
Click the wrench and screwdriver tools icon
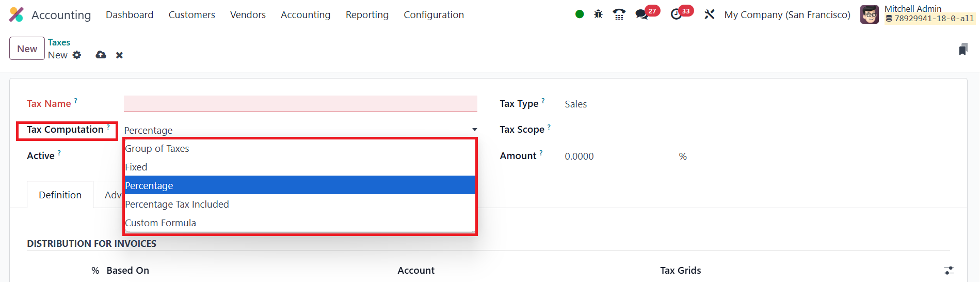point(710,14)
